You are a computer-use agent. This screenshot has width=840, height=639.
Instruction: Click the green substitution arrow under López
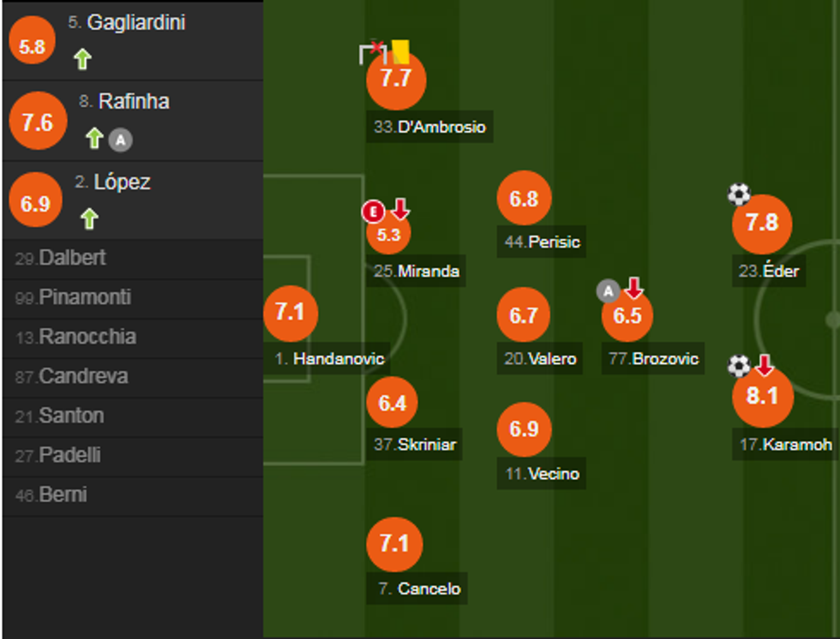click(x=88, y=219)
